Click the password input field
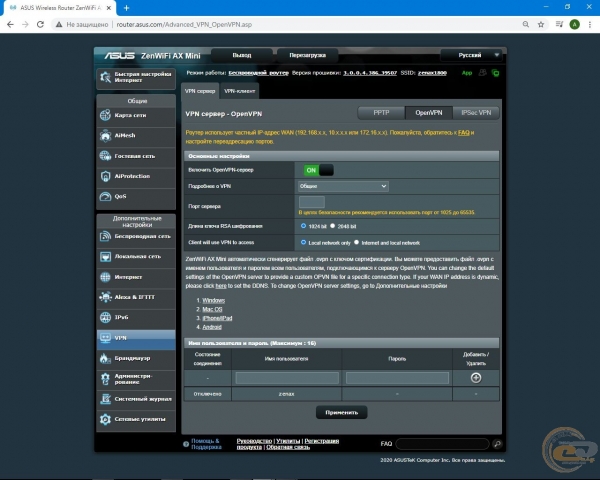Image resolution: width=600 pixels, height=480 pixels. pyautogui.click(x=397, y=378)
